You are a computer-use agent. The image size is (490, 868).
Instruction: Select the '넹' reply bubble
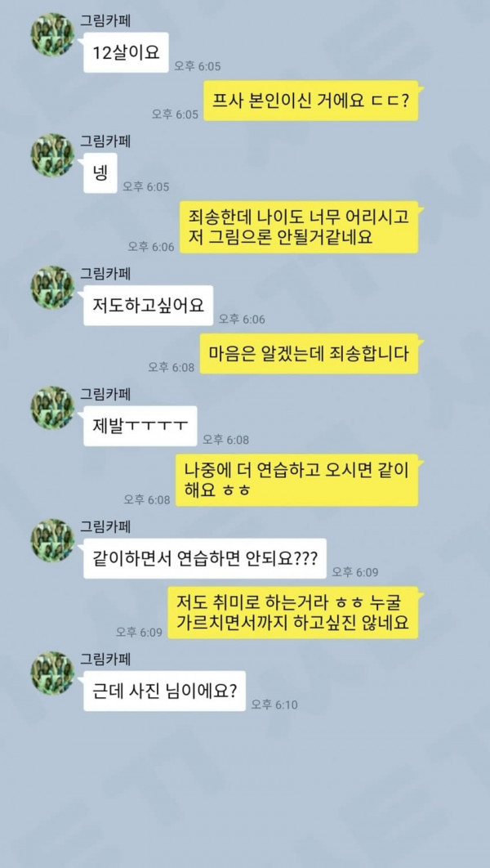[100, 173]
